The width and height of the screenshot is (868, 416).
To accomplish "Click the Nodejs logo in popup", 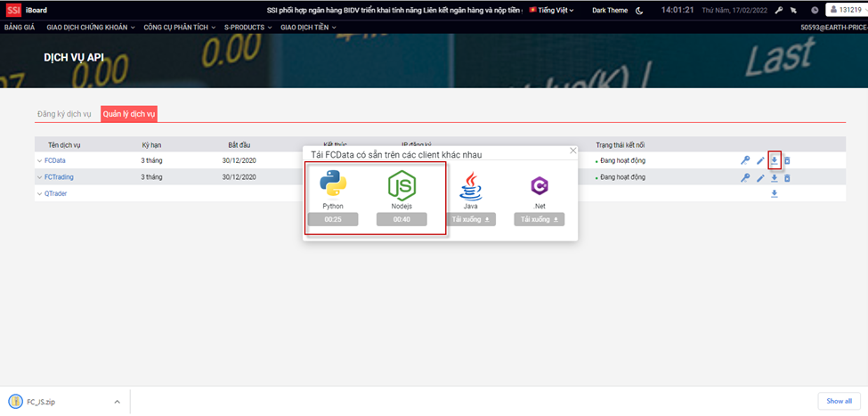I will point(402,185).
